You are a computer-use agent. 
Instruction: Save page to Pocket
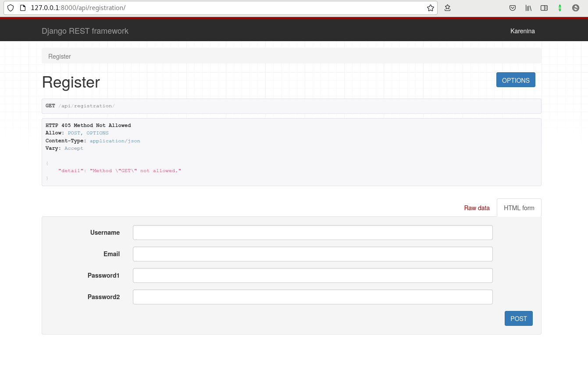pos(512,8)
